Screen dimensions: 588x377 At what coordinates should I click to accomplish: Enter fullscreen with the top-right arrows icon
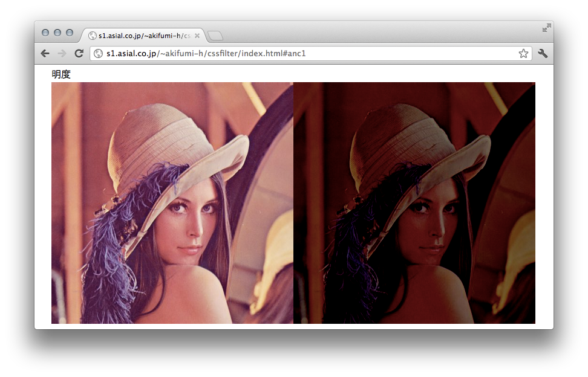tap(546, 28)
